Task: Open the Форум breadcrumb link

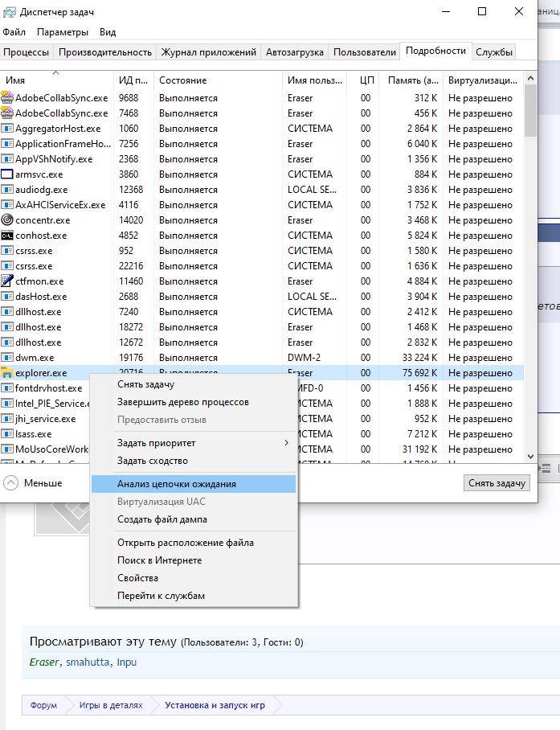Action: 43,705
